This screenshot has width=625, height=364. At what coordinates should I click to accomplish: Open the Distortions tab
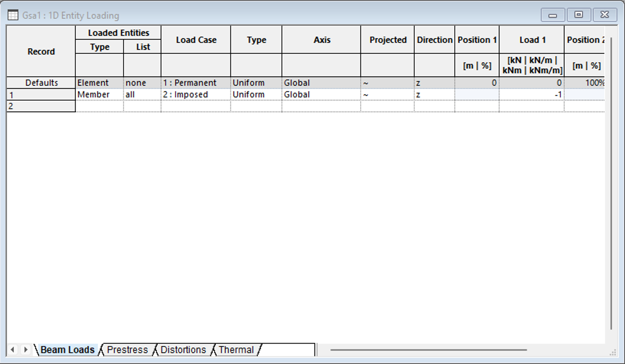click(x=183, y=350)
